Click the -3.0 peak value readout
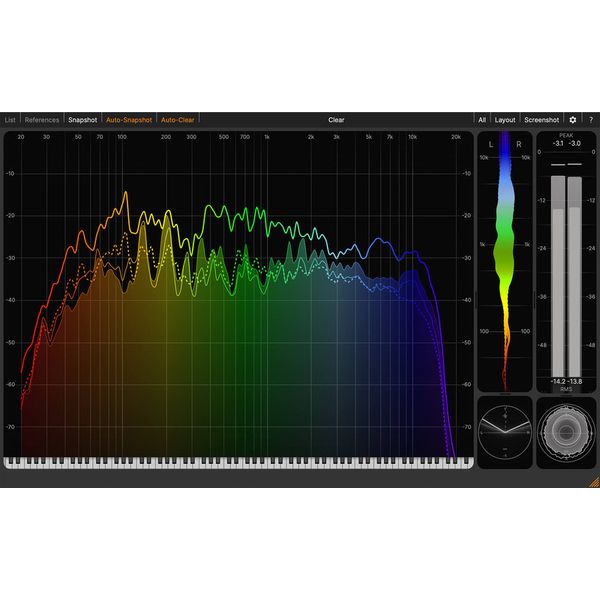Viewport: 600px width, 600px height. pos(575,143)
